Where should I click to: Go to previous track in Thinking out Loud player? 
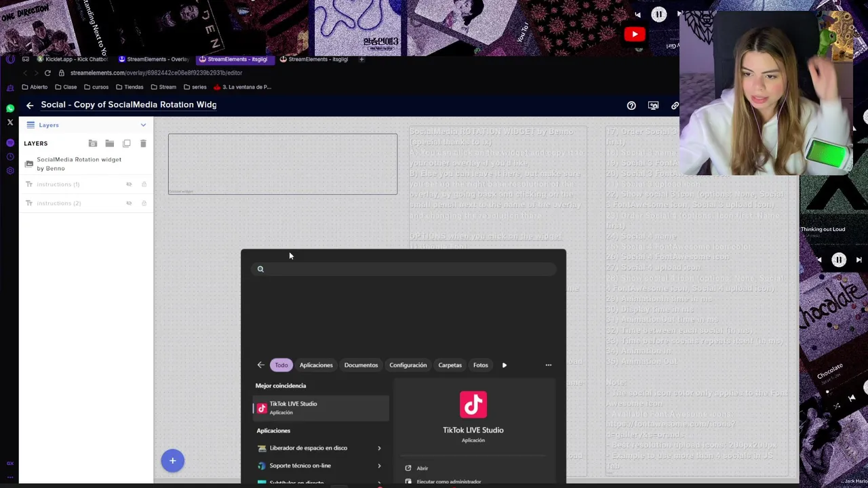pyautogui.click(x=818, y=260)
